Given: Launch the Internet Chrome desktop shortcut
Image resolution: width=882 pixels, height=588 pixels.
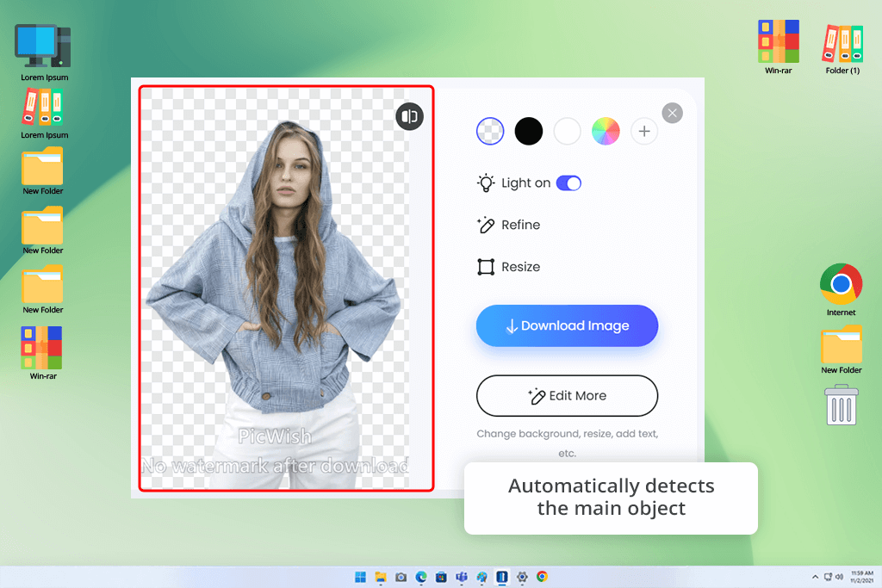Looking at the screenshot, I should click(x=841, y=289).
